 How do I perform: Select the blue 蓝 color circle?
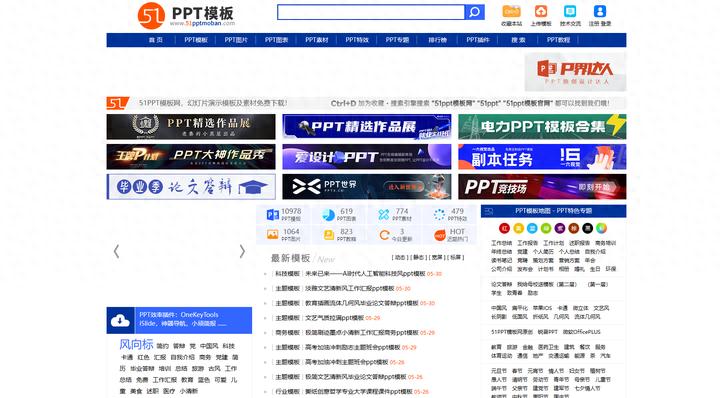pyautogui.click(x=532, y=228)
